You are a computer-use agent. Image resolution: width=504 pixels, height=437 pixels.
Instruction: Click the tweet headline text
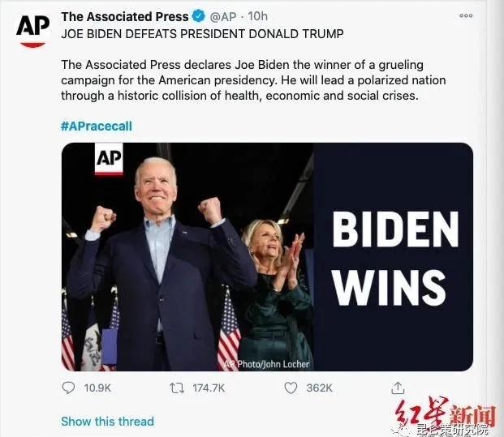tap(202, 34)
